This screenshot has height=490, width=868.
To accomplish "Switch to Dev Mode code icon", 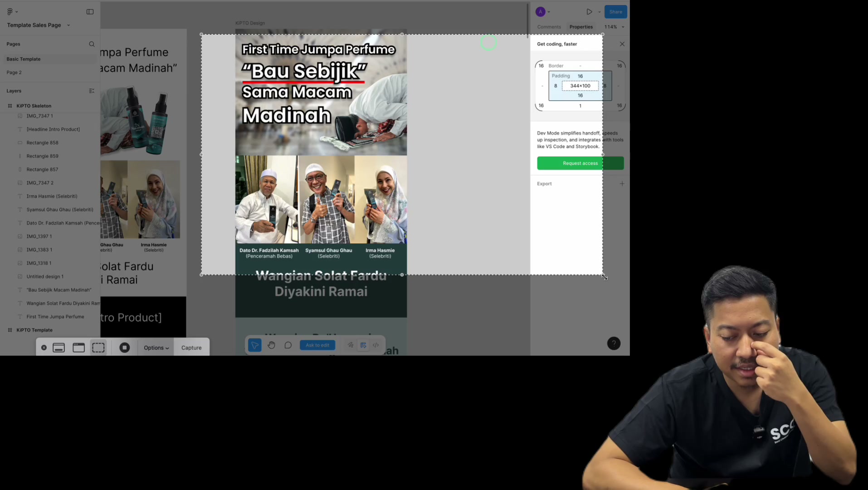I will (376, 345).
